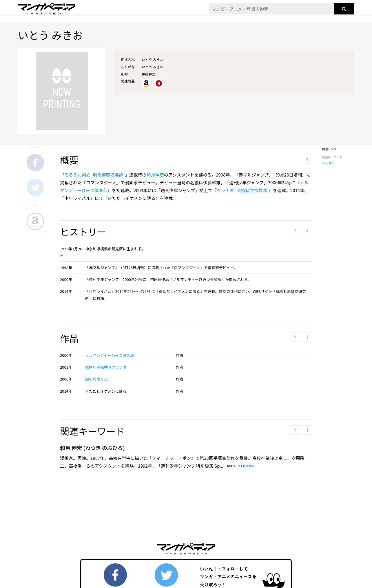Open the Amazon related products icon
Image resolution: width=372 pixels, height=588 pixels.
click(x=146, y=83)
